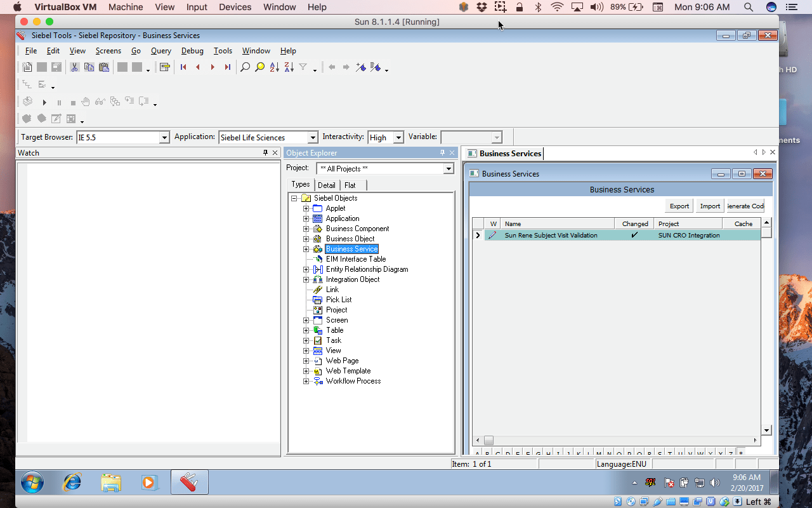Screen dimensions: 812x508
Task: Open the macOS Machine menu
Action: pyautogui.click(x=126, y=7)
